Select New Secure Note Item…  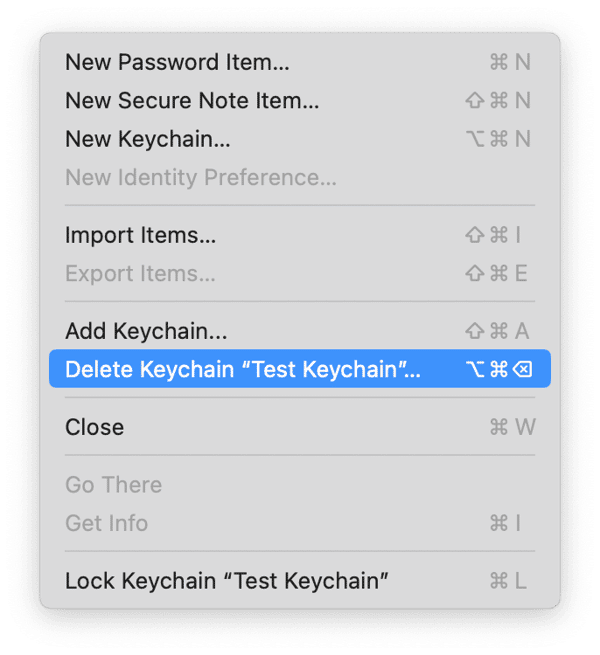(192, 100)
